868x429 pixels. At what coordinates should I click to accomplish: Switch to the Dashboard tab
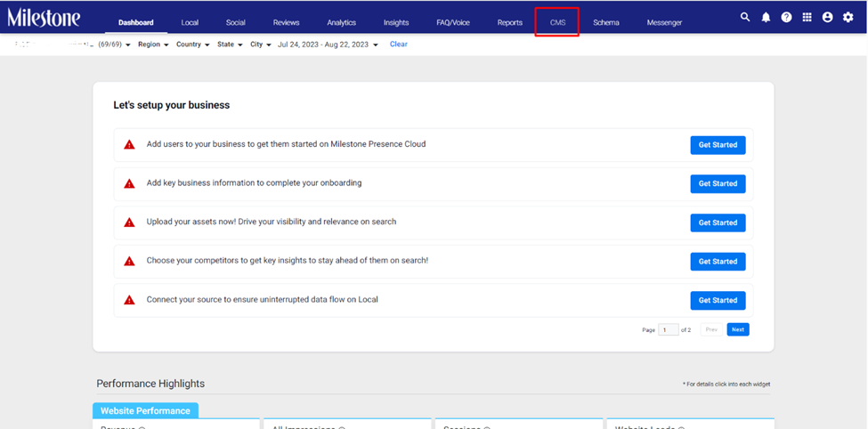pos(135,22)
